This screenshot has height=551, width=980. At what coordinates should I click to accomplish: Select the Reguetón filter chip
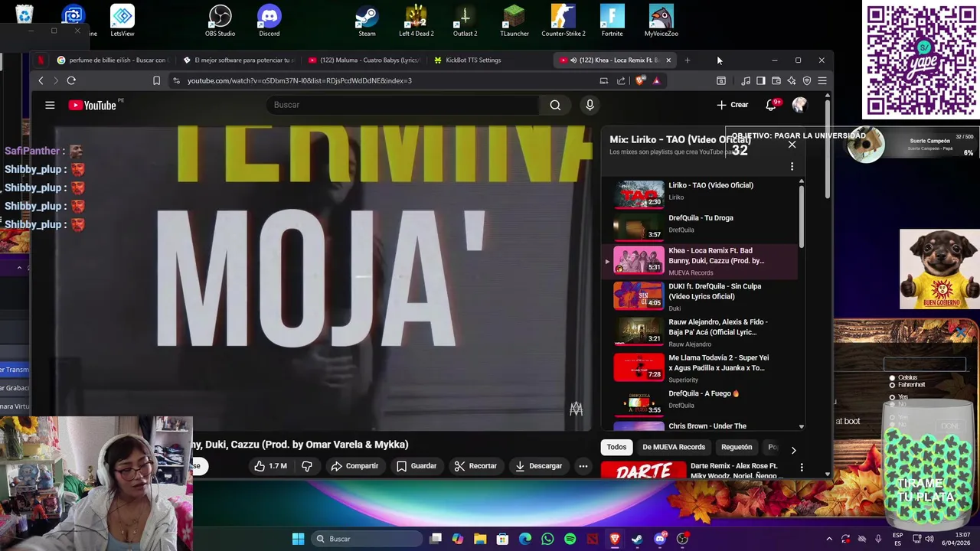pos(737,447)
